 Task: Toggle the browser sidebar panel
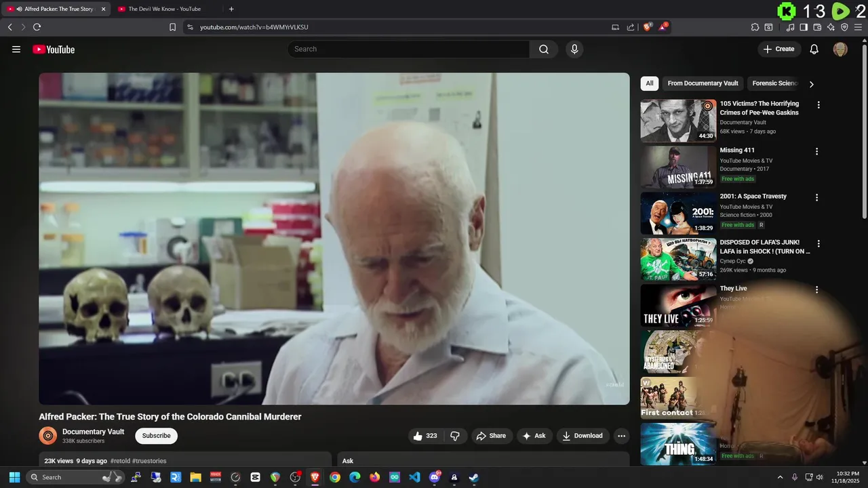(x=804, y=27)
